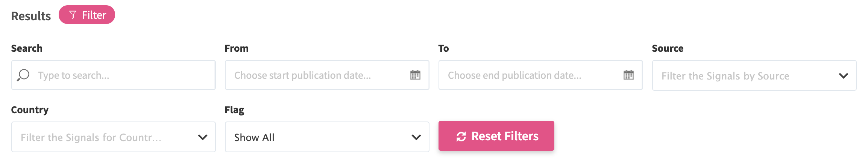Click the refresh icon on Reset Filters

tap(461, 136)
